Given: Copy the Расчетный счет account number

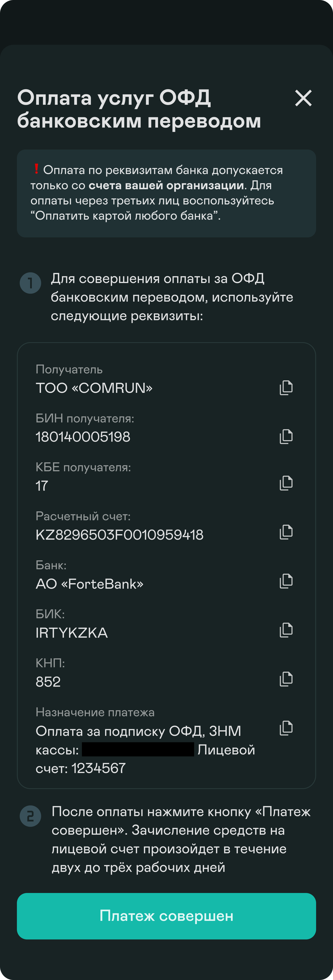Looking at the screenshot, I should (x=286, y=532).
